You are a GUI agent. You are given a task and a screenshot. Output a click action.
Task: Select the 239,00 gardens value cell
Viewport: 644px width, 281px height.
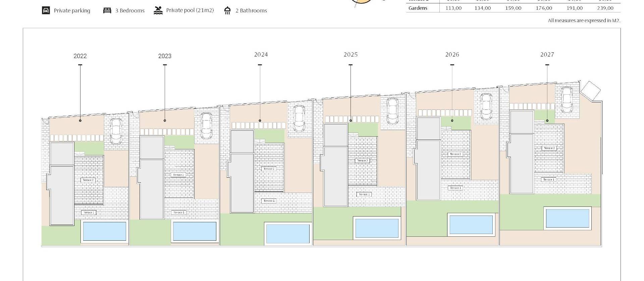point(605,8)
